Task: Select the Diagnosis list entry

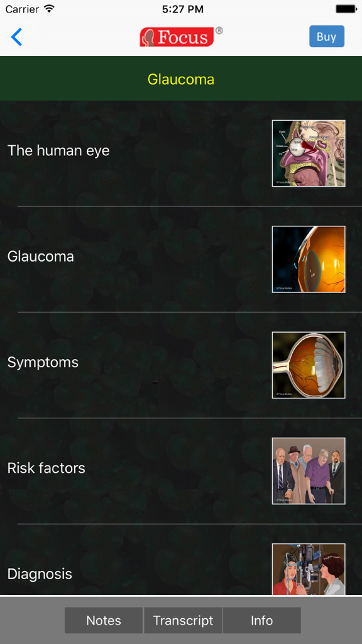Action: coord(40,574)
